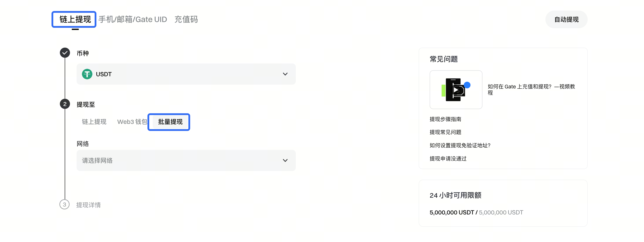The width and height of the screenshot is (644, 242).
Task: Open the 提现步骤指南 link
Action: tap(445, 119)
